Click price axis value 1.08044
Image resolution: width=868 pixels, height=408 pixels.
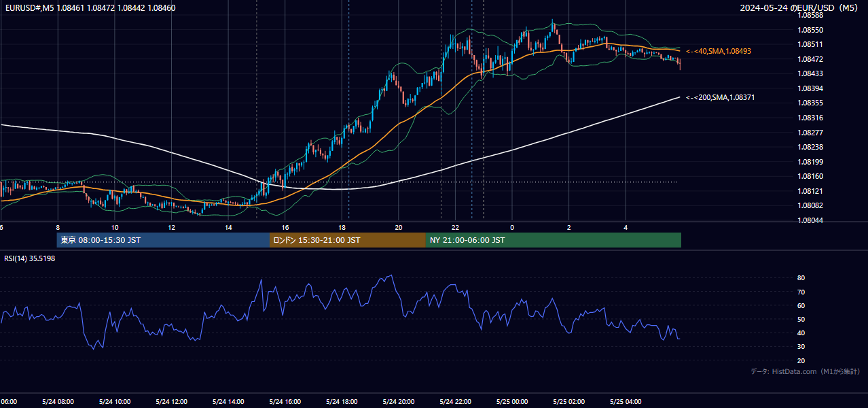coord(810,220)
